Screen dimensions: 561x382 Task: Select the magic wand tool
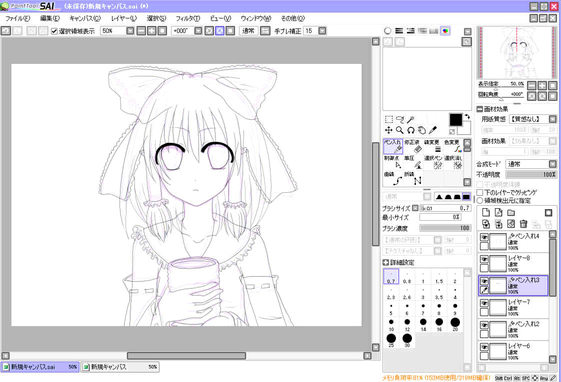(411, 119)
